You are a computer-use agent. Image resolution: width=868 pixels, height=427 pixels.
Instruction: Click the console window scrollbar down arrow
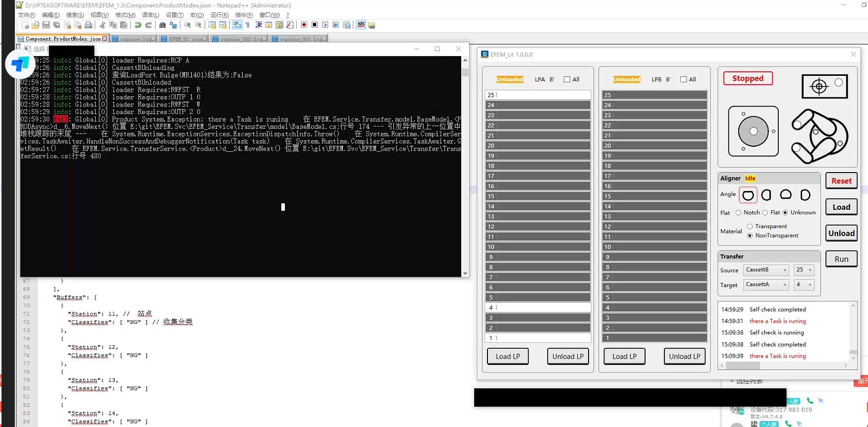(465, 273)
